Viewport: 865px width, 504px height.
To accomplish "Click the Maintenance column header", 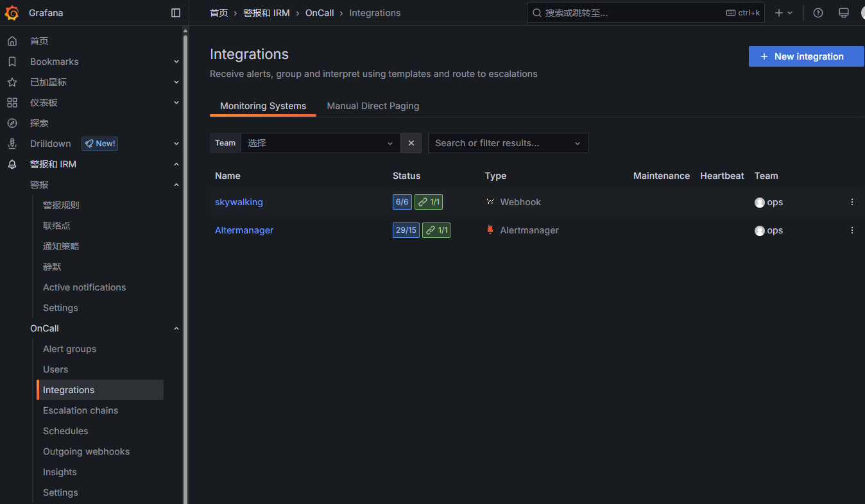I will [x=662, y=176].
